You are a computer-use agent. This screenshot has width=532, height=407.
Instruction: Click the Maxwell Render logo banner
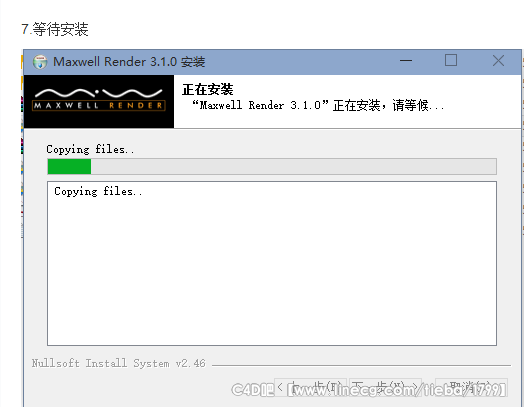[99, 101]
